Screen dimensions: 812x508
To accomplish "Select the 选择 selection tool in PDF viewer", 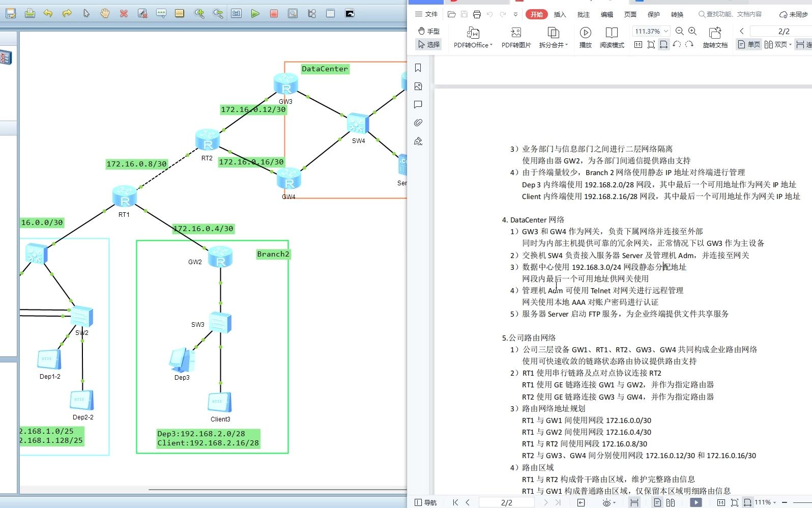I will tap(428, 44).
